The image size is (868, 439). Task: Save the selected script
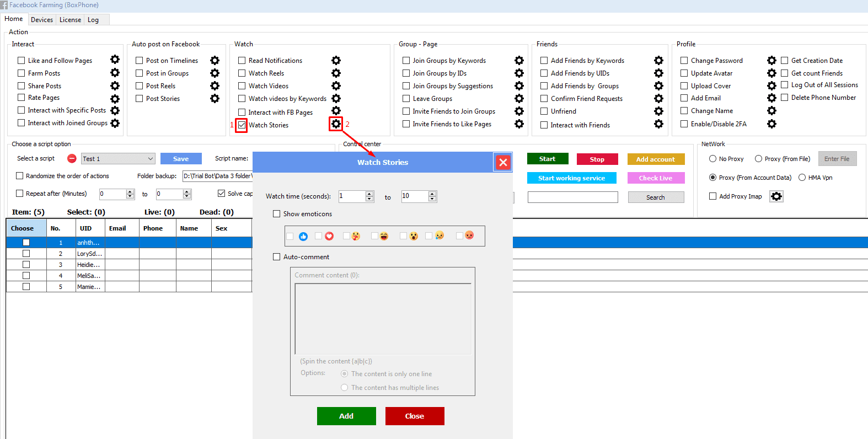(181, 159)
